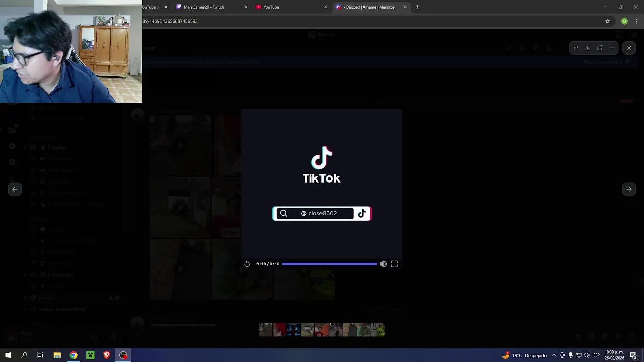Image resolution: width=644 pixels, height=362 pixels.
Task: Close the YouTube tab
Action: point(325,7)
